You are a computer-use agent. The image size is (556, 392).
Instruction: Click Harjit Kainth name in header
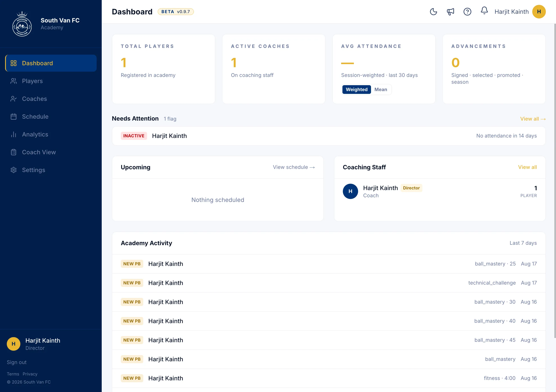point(512,12)
